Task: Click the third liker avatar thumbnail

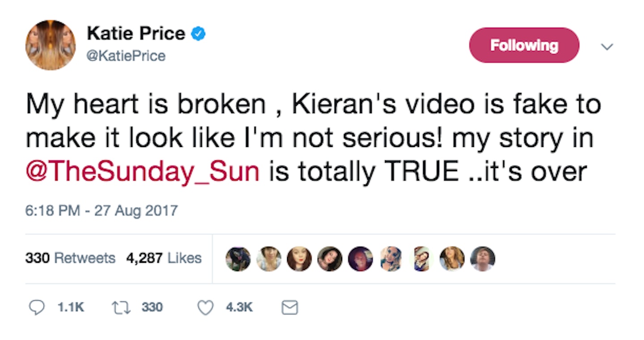Action: (299, 259)
